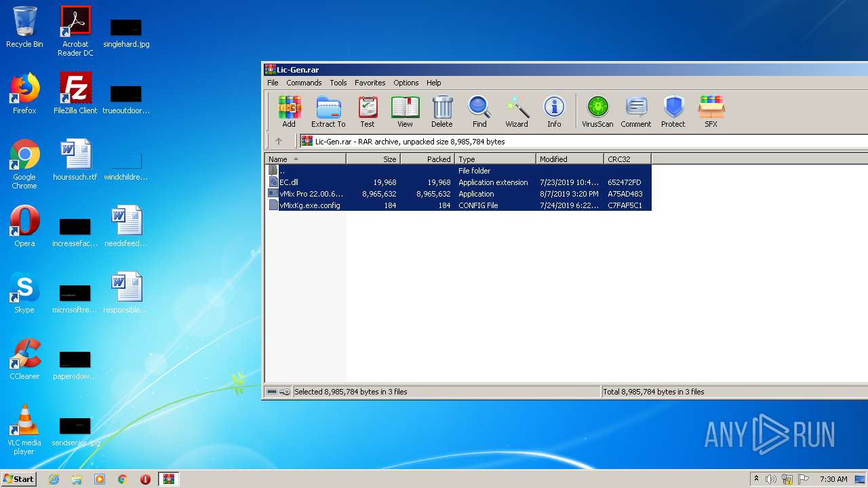Open Acrobat Reader DC desktop shortcut
This screenshot has height=488, width=868.
pos(75,31)
